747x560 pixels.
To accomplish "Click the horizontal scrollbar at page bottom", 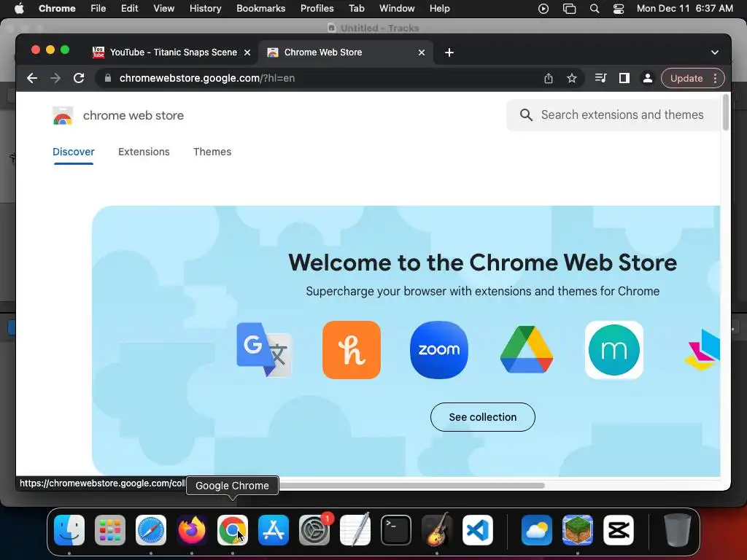I will point(412,485).
